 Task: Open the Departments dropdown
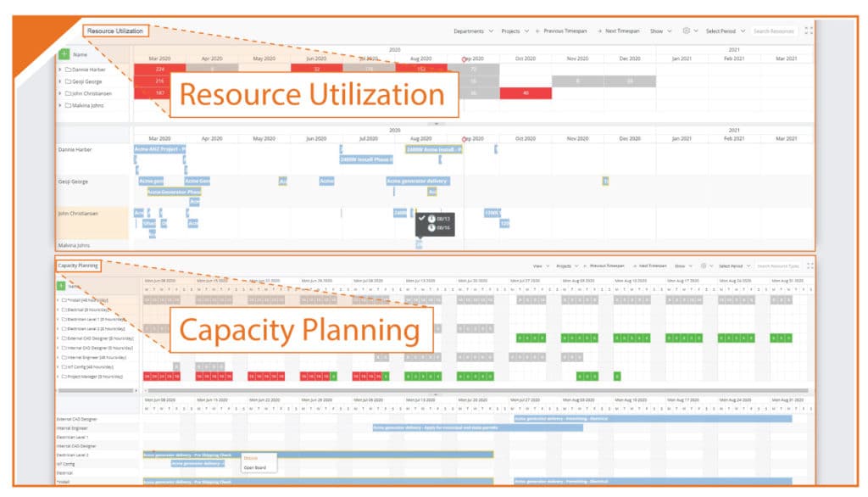pyautogui.click(x=473, y=31)
